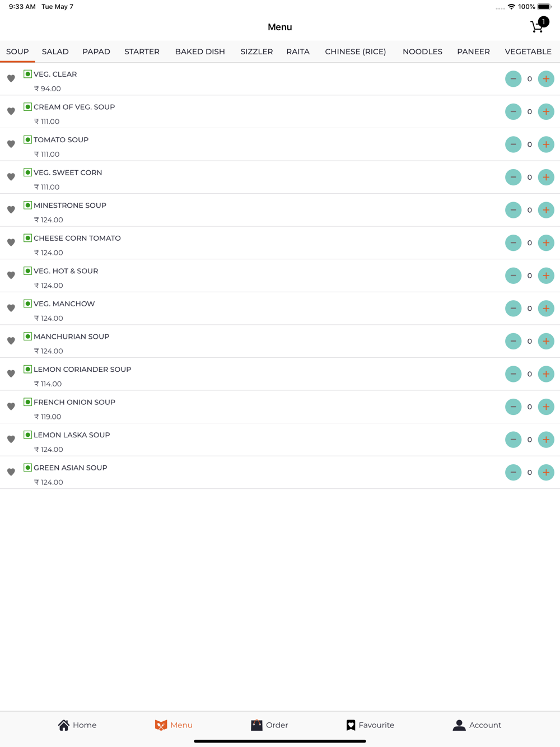Select the CHINESE (RICE) tab

click(x=356, y=52)
